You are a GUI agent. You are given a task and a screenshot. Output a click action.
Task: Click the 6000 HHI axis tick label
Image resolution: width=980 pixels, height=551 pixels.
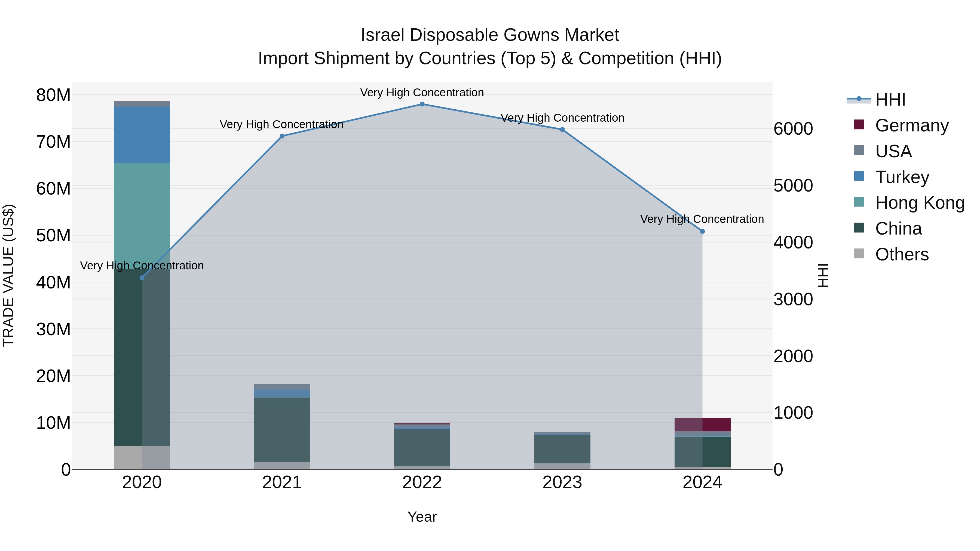(x=793, y=129)
